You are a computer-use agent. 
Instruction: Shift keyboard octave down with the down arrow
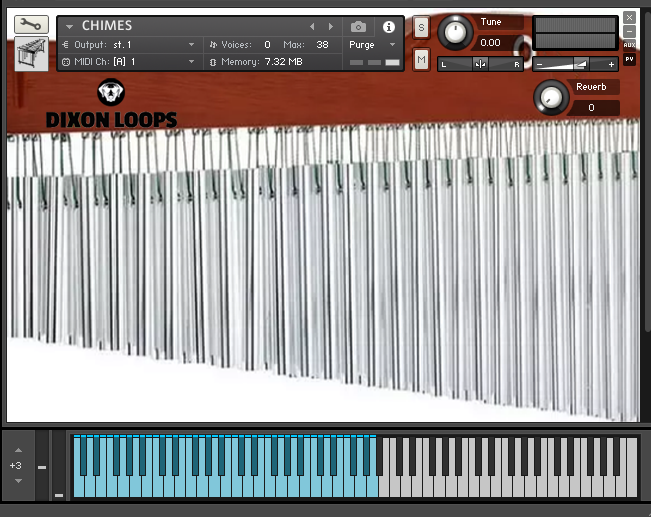(16, 481)
